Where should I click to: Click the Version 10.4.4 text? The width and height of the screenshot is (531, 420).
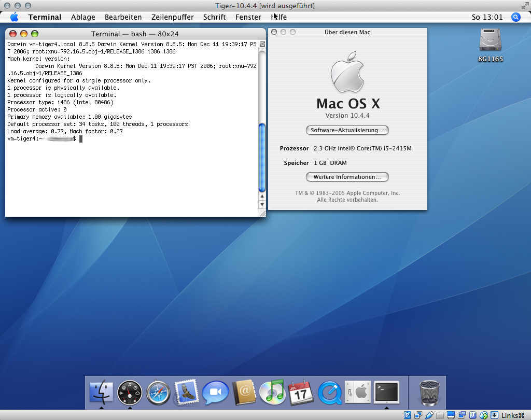coord(347,116)
